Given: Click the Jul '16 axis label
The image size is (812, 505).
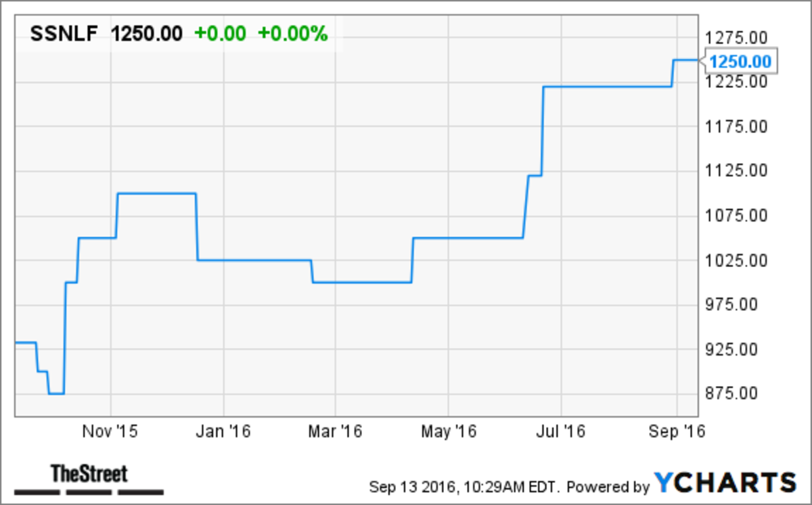Looking at the screenshot, I should click(561, 431).
